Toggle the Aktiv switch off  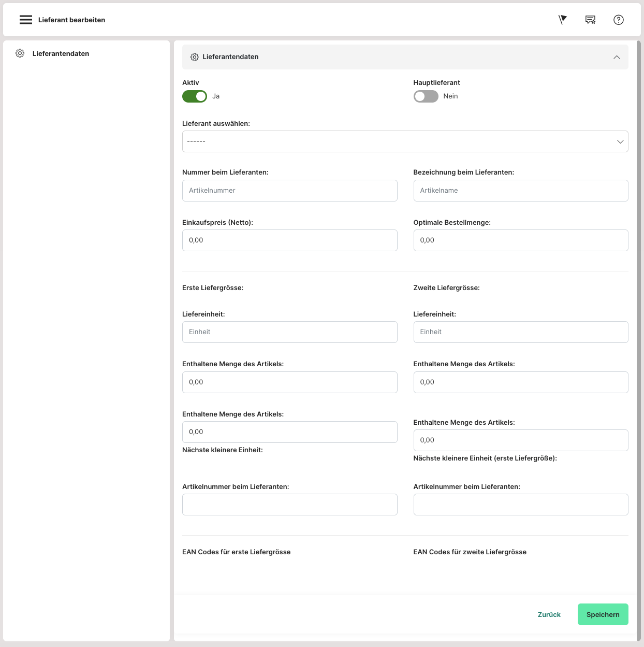click(x=195, y=96)
